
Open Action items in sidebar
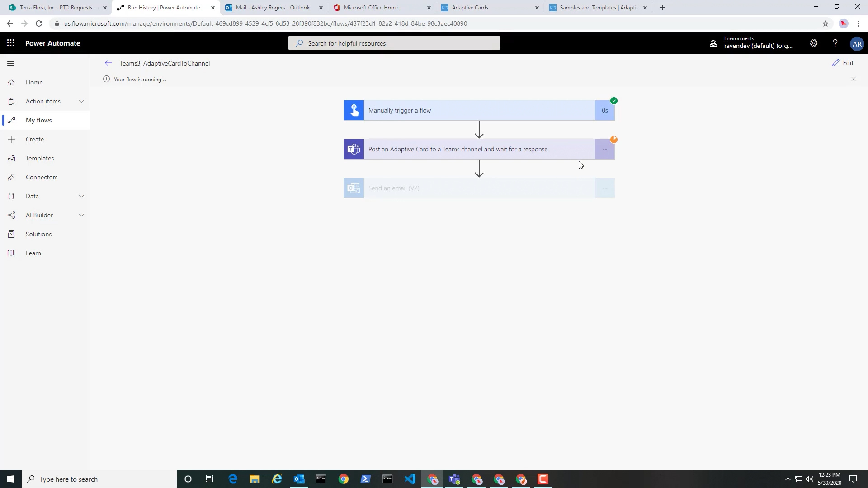point(43,101)
